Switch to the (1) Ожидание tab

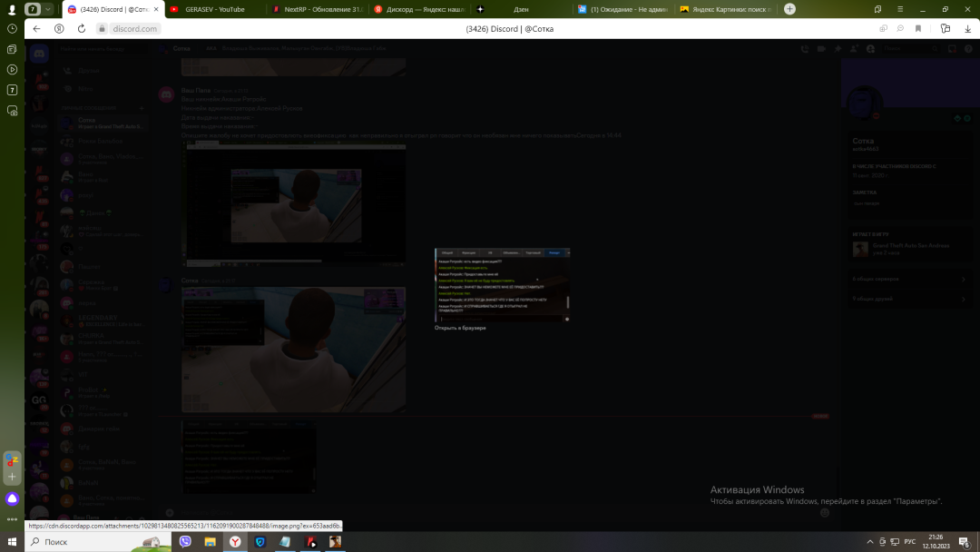[x=623, y=9]
